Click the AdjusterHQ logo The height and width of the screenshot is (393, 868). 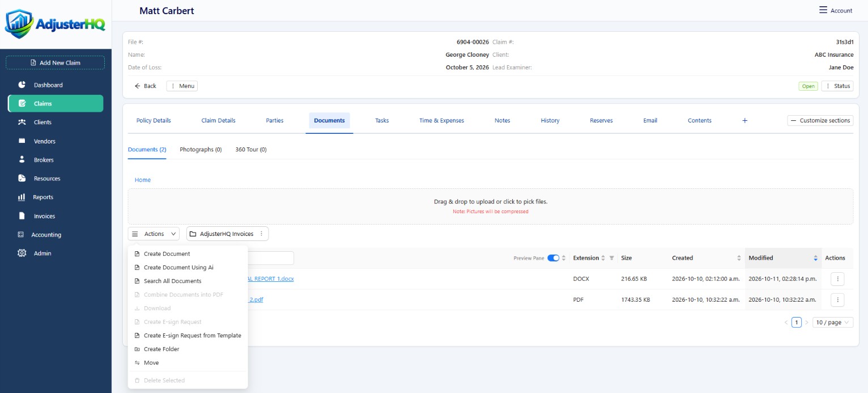tap(55, 24)
